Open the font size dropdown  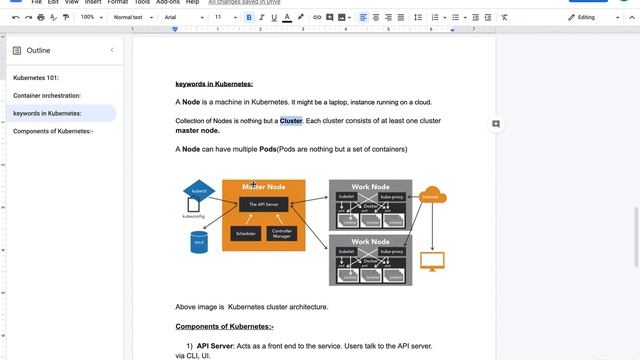pos(225,18)
